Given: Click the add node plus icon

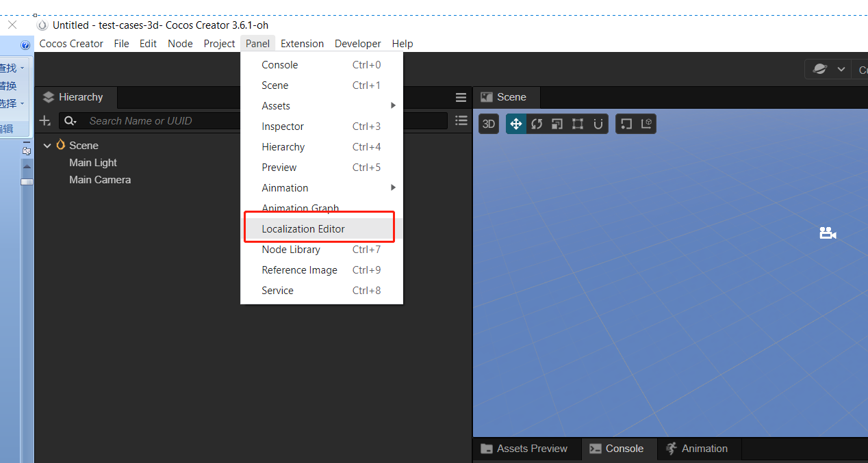Looking at the screenshot, I should 45,121.
